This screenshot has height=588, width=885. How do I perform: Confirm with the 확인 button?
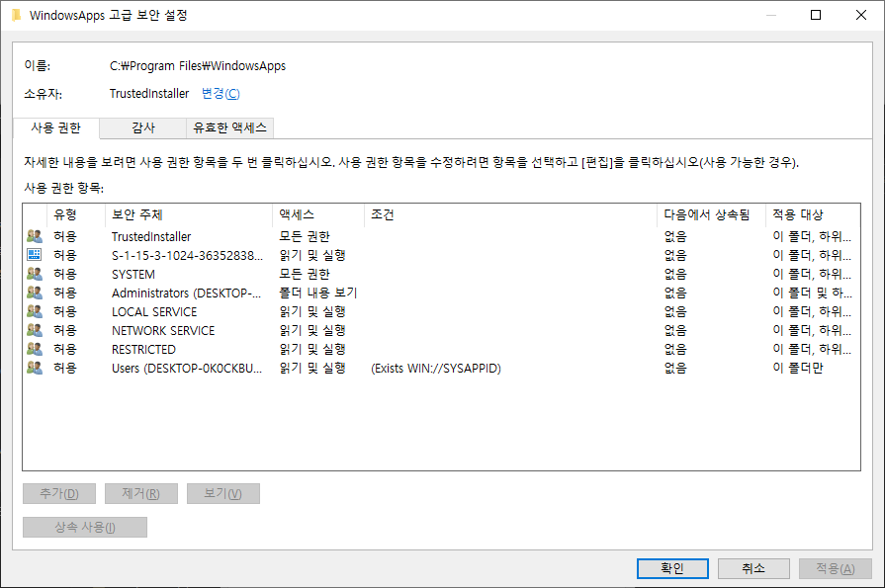point(672,568)
